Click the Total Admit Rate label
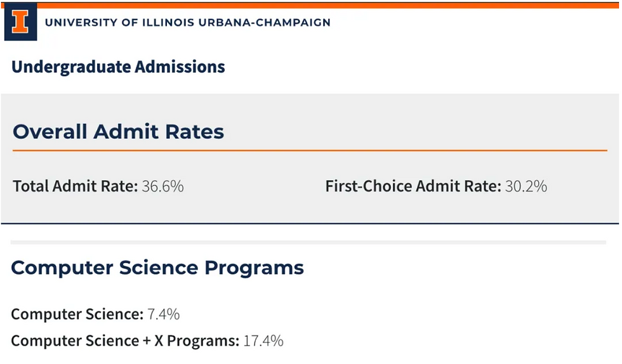 (76, 186)
